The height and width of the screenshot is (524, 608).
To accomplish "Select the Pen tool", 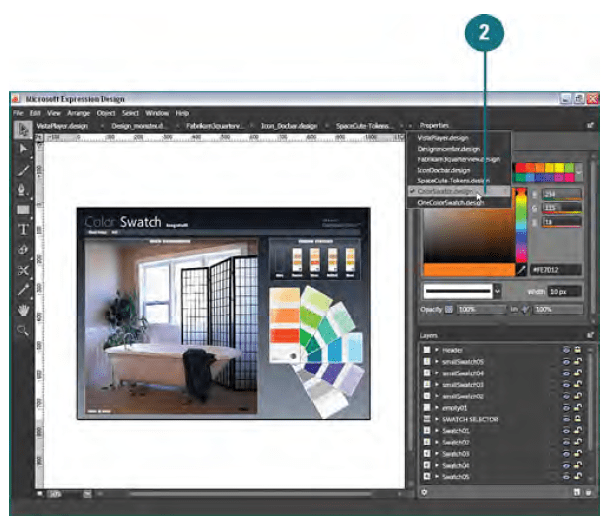I will point(22,190).
